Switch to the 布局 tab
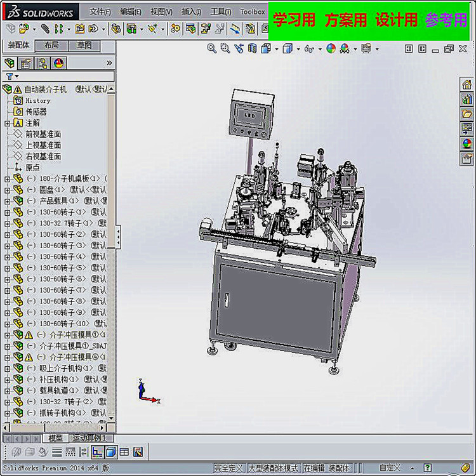 point(51,45)
